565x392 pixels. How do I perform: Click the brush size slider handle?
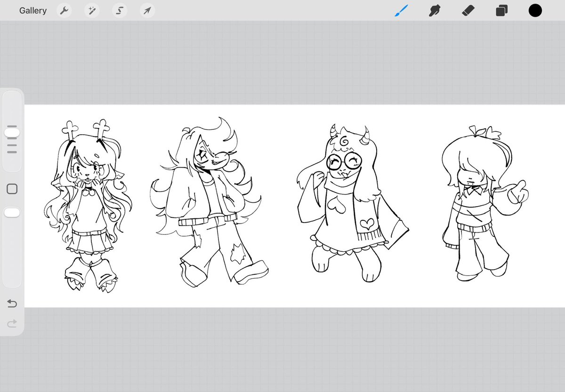(x=12, y=133)
